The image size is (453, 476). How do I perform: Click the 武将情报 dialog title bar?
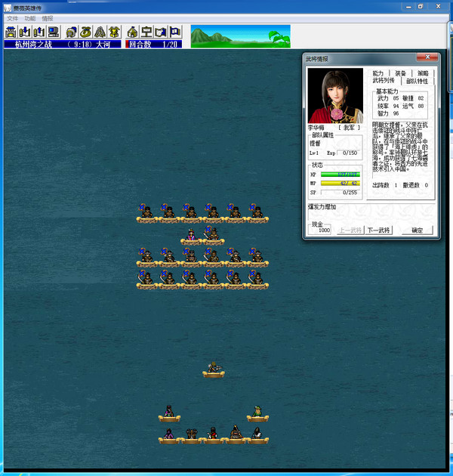click(x=359, y=59)
